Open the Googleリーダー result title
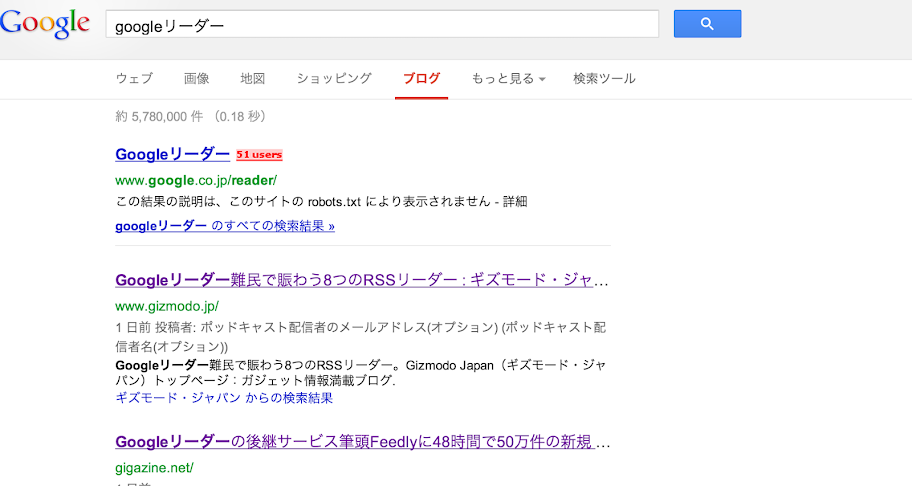Viewport: 912px width, 486px height. click(x=173, y=154)
